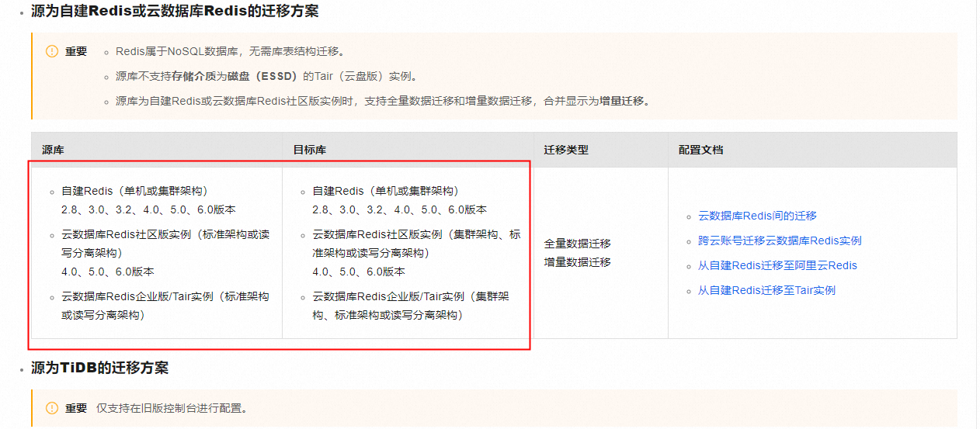Click text 全量数据迁移 in migration type cell
The image size is (980, 429).
577,244
